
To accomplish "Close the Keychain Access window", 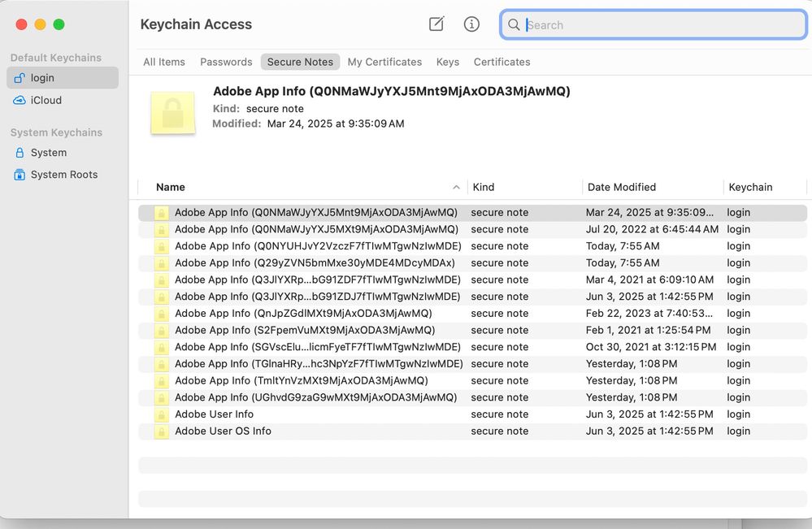I will 21,24.
